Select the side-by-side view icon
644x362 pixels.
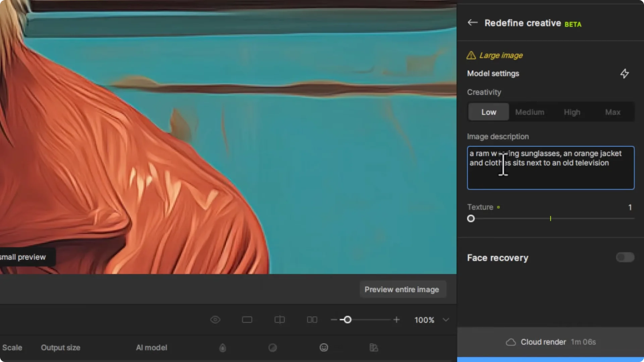pos(312,320)
